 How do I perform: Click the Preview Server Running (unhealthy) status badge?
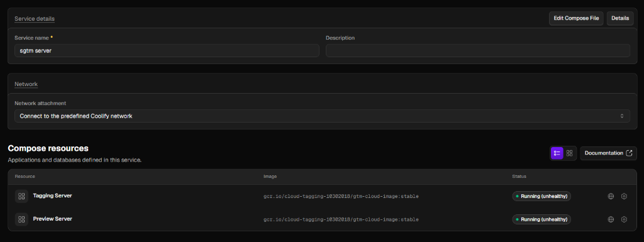pos(541,219)
